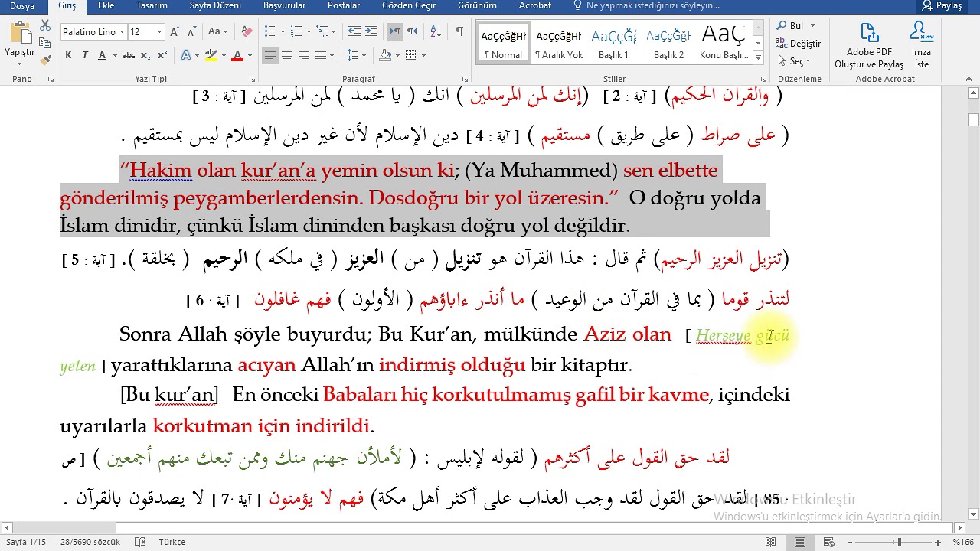Center-align the paragraph

pyautogui.click(x=287, y=55)
